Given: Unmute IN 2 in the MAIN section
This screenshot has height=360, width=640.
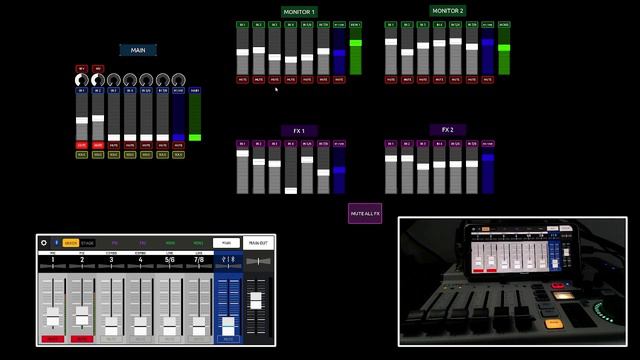Looking at the screenshot, I should pyautogui.click(x=98, y=145).
